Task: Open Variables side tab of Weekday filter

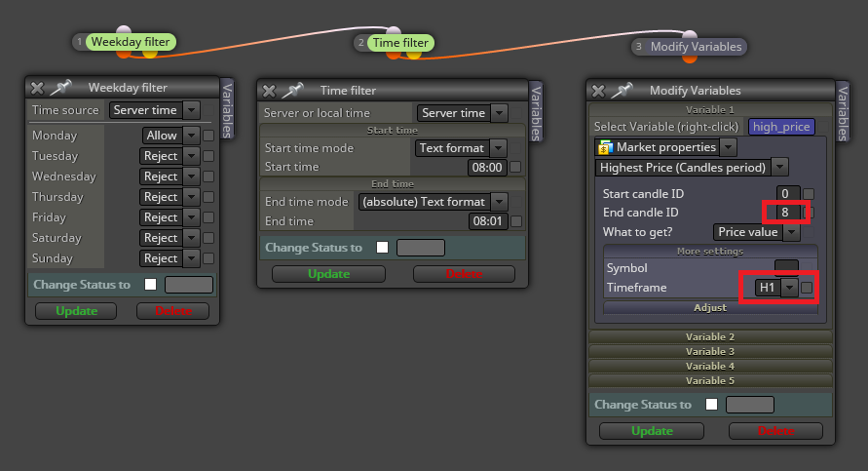Action: (x=227, y=108)
